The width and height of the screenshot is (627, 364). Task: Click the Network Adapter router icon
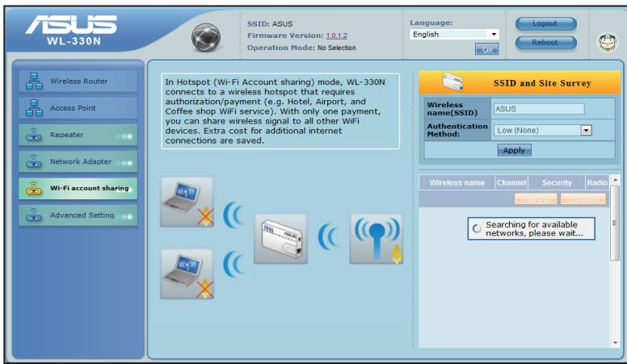coord(34,161)
